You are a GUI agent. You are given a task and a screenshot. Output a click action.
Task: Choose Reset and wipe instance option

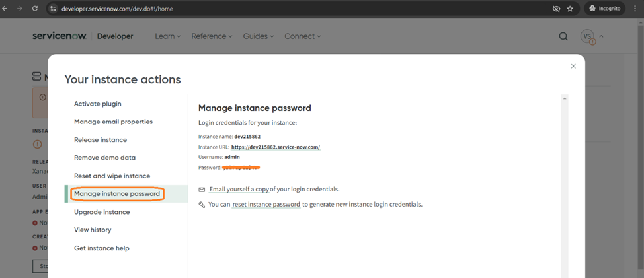[x=112, y=176]
